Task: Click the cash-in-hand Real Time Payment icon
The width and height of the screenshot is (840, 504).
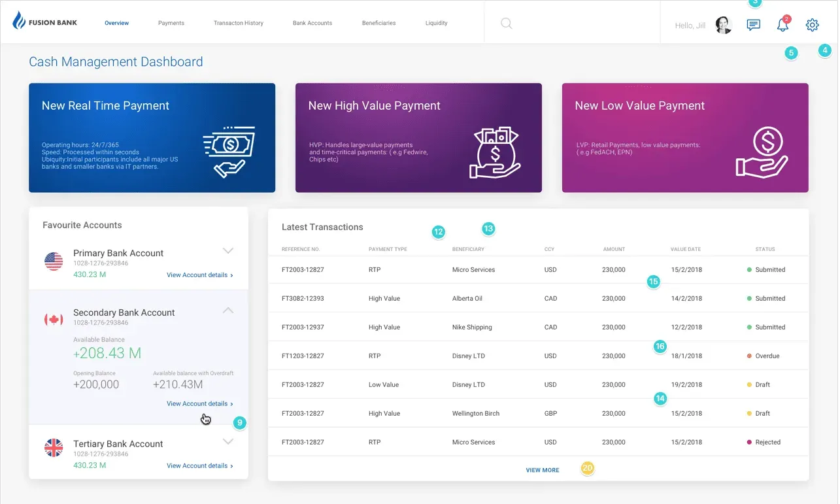Action: tap(229, 152)
